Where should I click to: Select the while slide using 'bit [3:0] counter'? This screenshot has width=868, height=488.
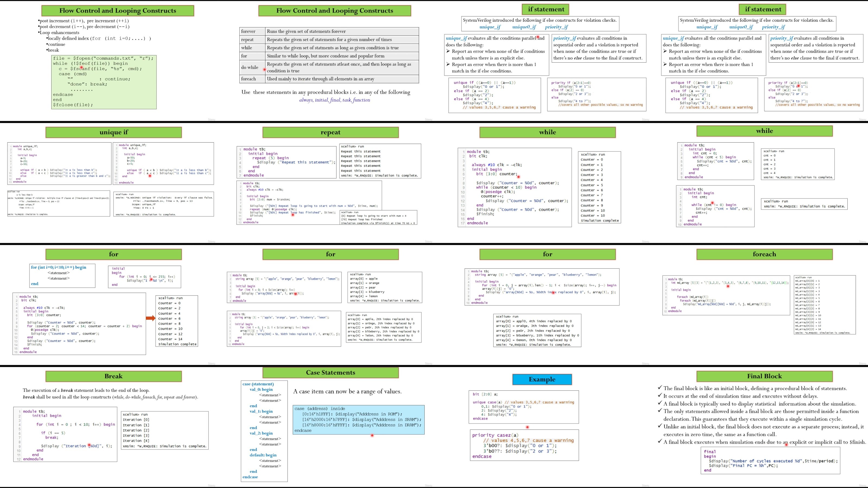pos(542,183)
